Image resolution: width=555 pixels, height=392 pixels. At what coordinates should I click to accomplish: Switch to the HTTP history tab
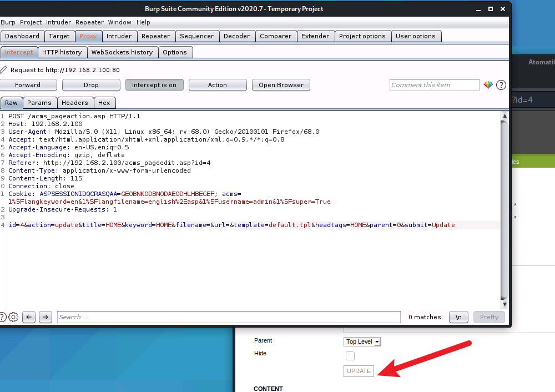(x=62, y=52)
